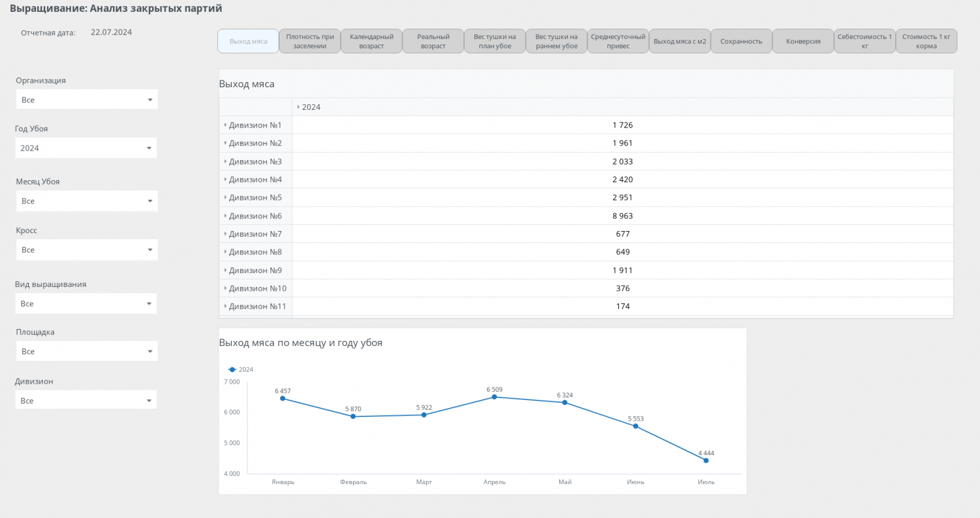
Task: Switch to the Конверсия tab
Action: point(803,41)
